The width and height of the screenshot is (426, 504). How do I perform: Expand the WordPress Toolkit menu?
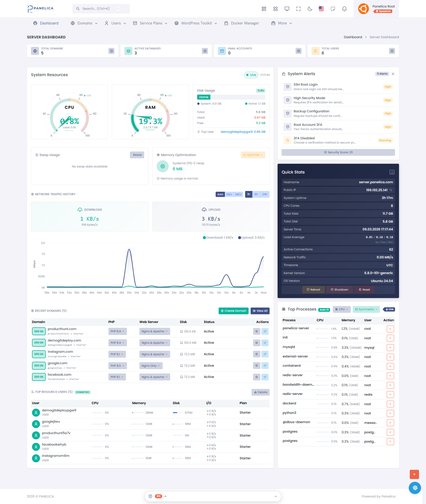tap(196, 23)
